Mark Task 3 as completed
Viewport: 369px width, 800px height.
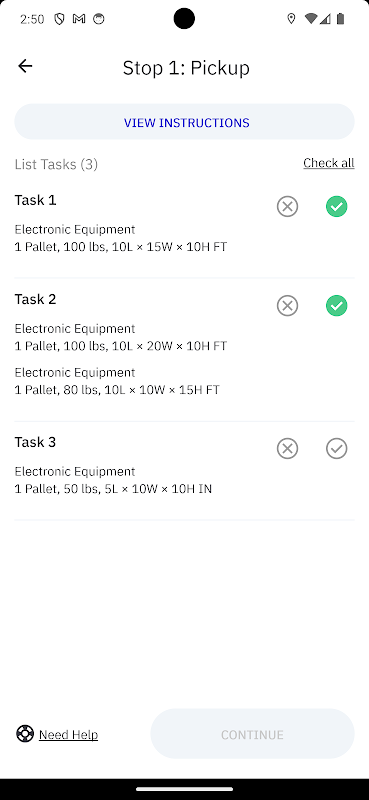(336, 448)
